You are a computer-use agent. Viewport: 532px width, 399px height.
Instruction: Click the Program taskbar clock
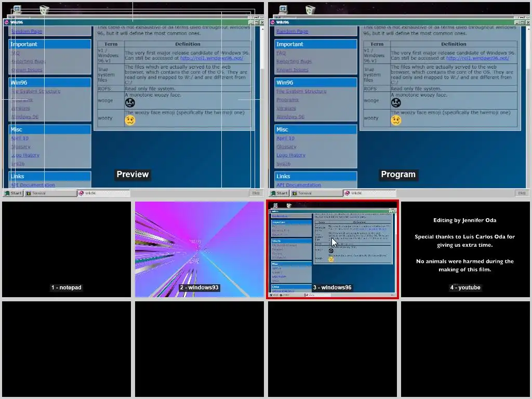pos(522,193)
